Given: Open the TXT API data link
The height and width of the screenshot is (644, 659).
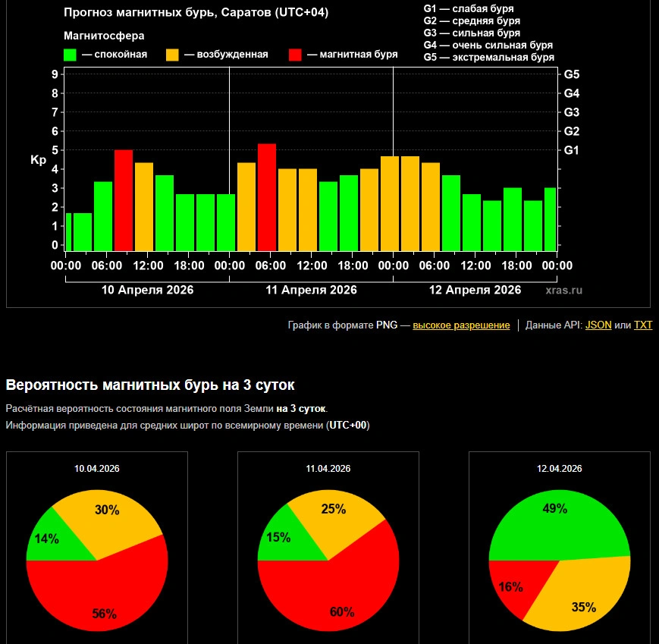Looking at the screenshot, I should [x=642, y=325].
